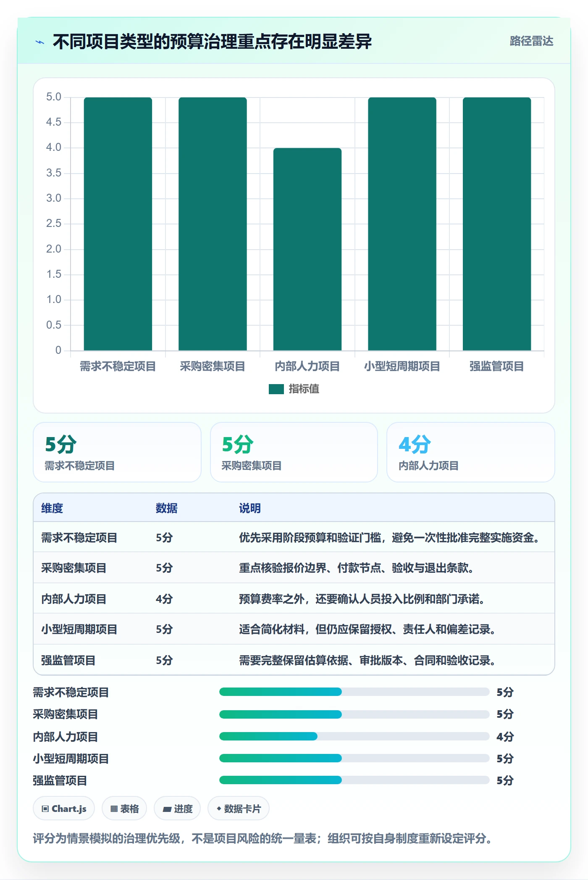Click the 表格 tag

tap(124, 809)
